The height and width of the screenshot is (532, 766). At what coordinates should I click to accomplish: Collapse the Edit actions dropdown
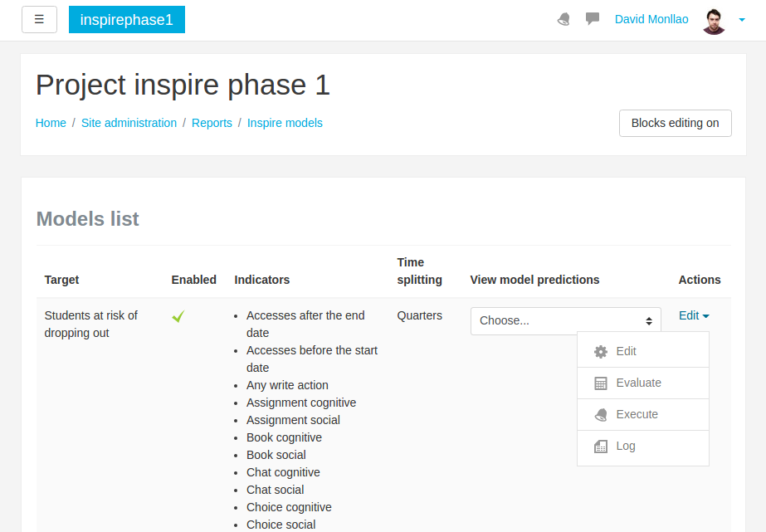coord(694,315)
